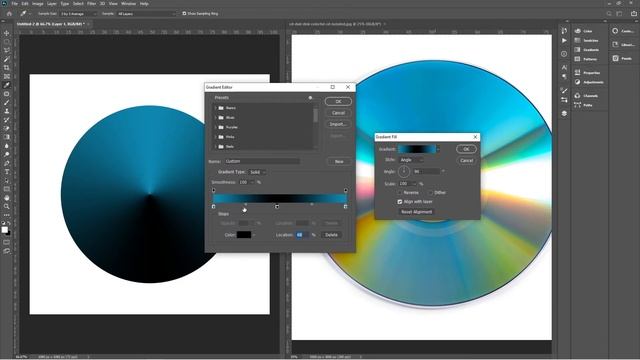Expand the Blues presets folder
The image size is (640, 360).
(216, 118)
